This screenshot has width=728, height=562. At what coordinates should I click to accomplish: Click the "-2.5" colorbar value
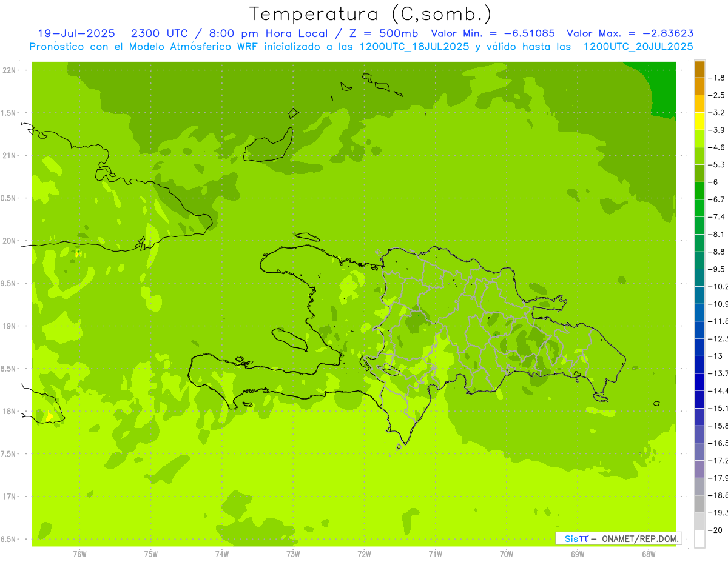717,95
